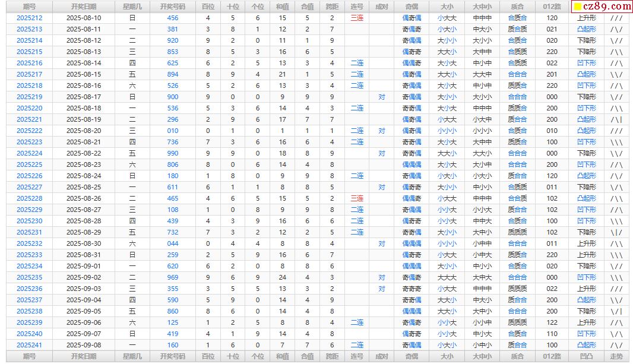Click draw number 044
This screenshot has height=364, width=633.
point(173,243)
